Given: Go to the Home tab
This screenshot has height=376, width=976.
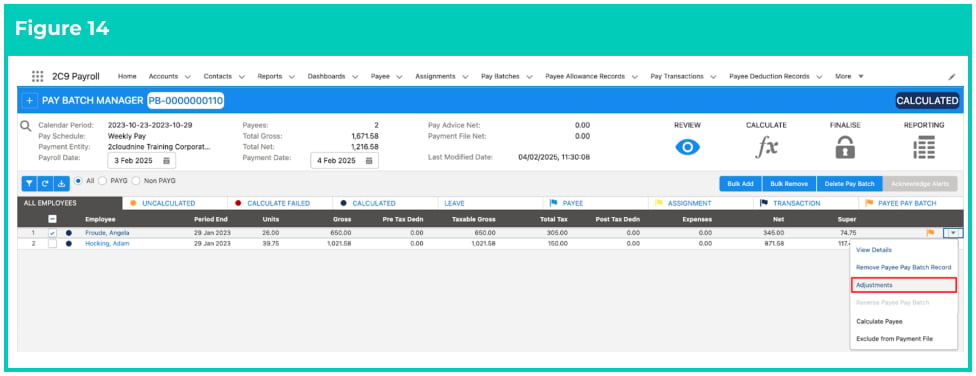Looking at the screenshot, I should pos(127,76).
